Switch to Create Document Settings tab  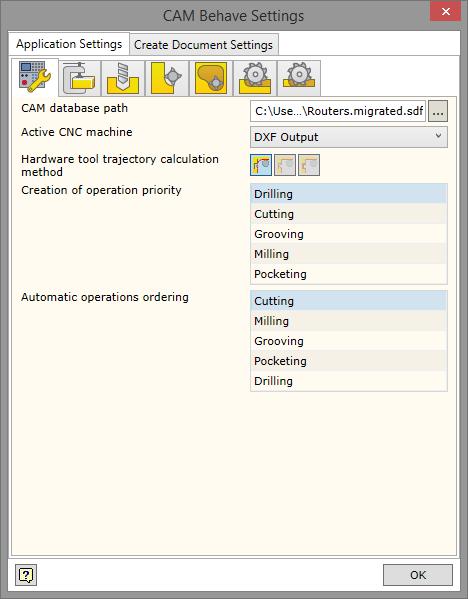pyautogui.click(x=204, y=45)
